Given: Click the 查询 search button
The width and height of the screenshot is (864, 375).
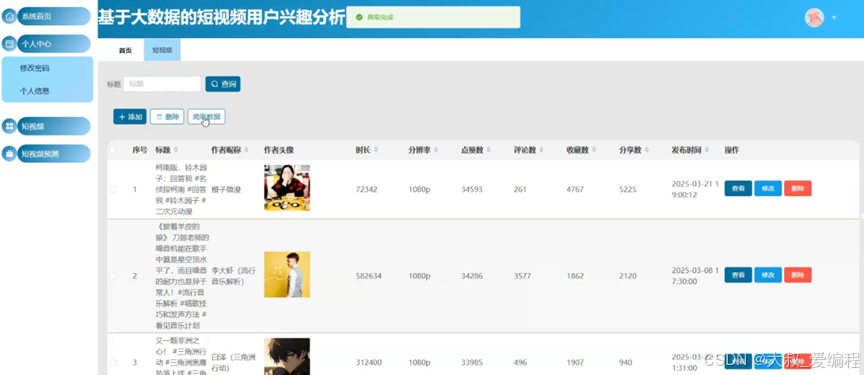Looking at the screenshot, I should (x=223, y=84).
